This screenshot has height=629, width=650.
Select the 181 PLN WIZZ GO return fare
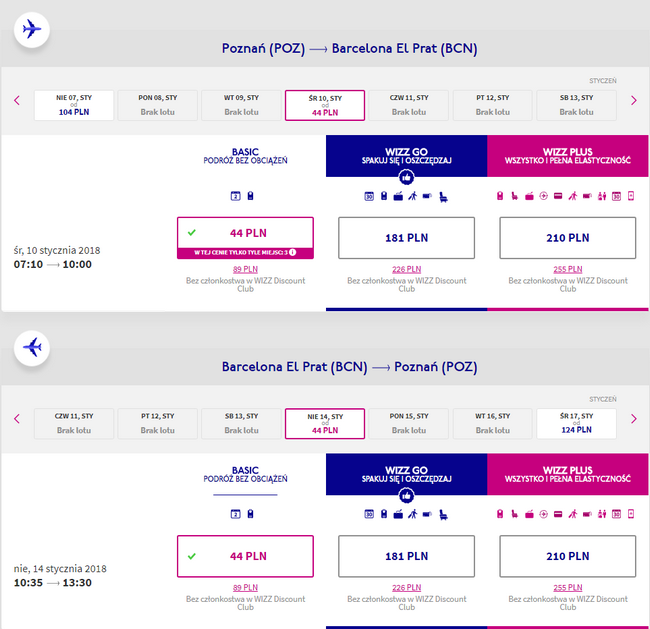pos(406,556)
